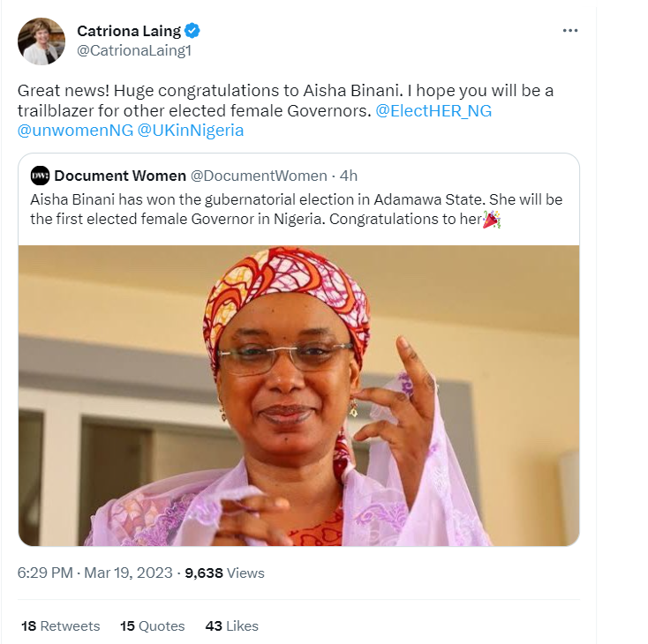Open the three-dot more options menu
Screen dimensions: 648x644
point(570,31)
